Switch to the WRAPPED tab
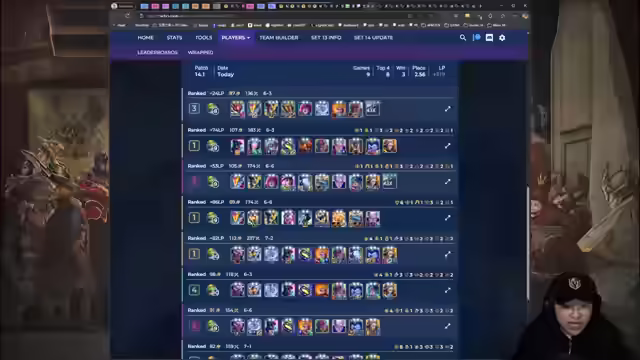The width and height of the screenshot is (640, 360). (x=200, y=52)
